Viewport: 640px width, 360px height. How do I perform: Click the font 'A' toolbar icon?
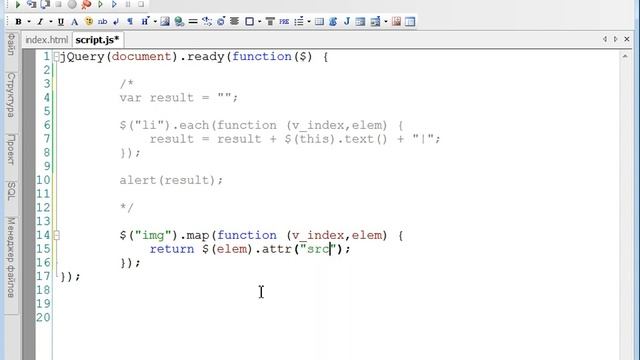[x=74, y=22]
